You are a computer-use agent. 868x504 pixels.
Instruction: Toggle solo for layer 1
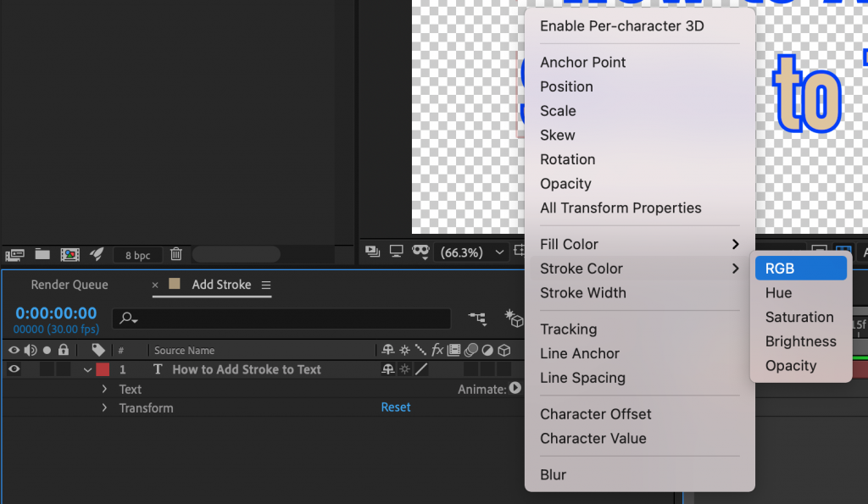click(47, 369)
